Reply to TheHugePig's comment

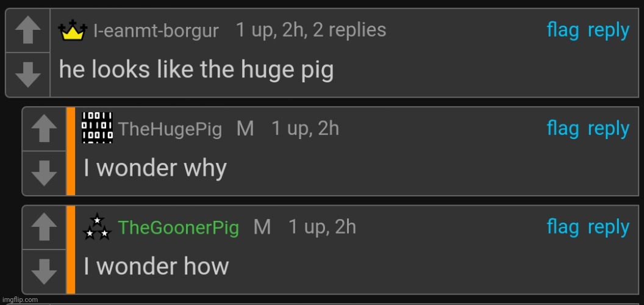pos(609,130)
